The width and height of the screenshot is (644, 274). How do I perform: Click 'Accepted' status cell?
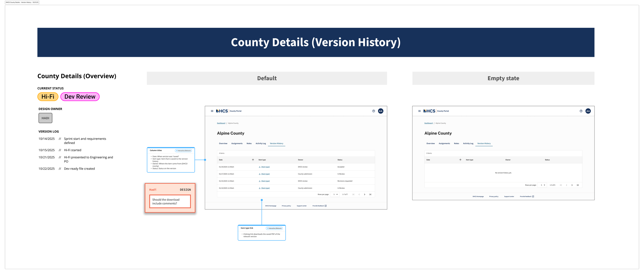(341, 167)
